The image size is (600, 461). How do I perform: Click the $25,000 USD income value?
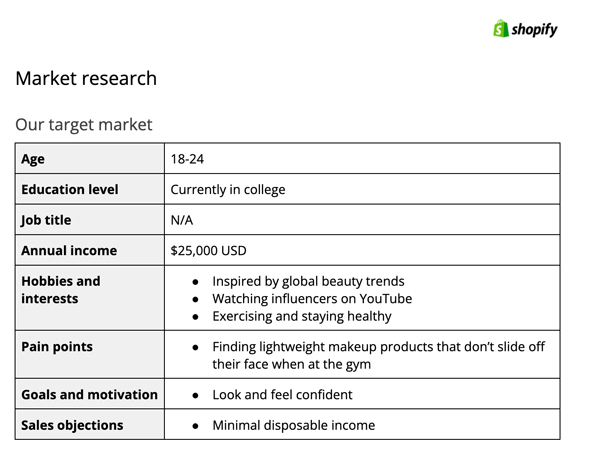209,251
